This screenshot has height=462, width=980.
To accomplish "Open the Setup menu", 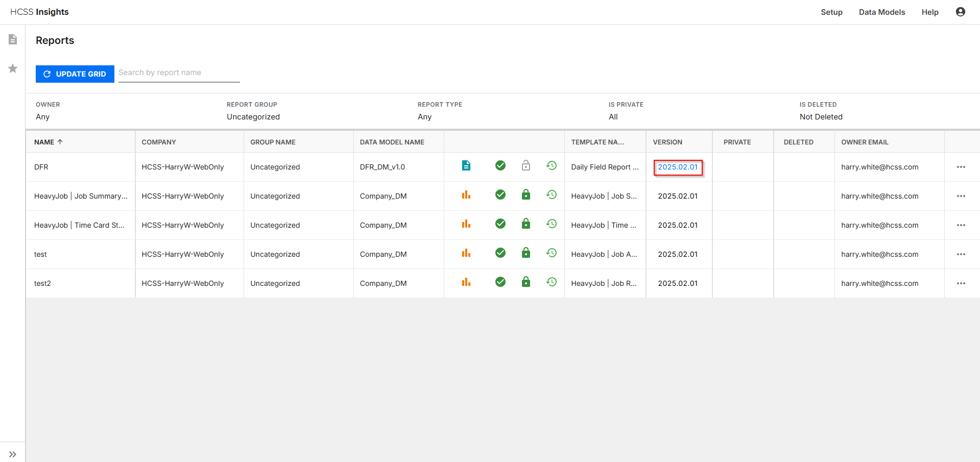I will coord(831,12).
